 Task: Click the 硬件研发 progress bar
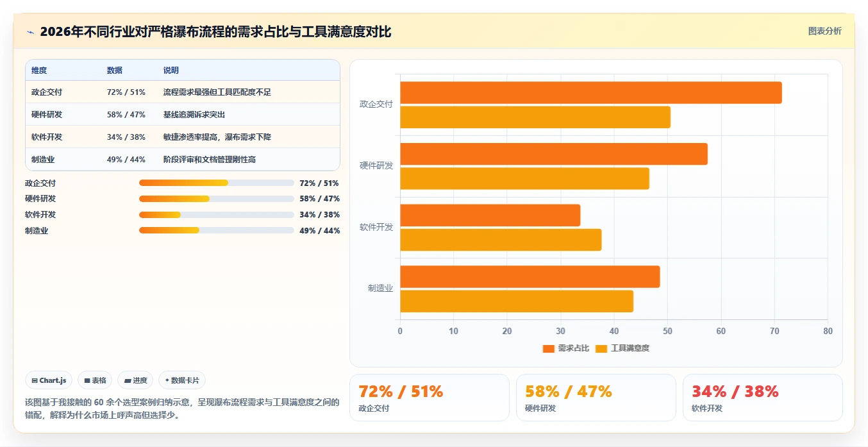click(217, 199)
